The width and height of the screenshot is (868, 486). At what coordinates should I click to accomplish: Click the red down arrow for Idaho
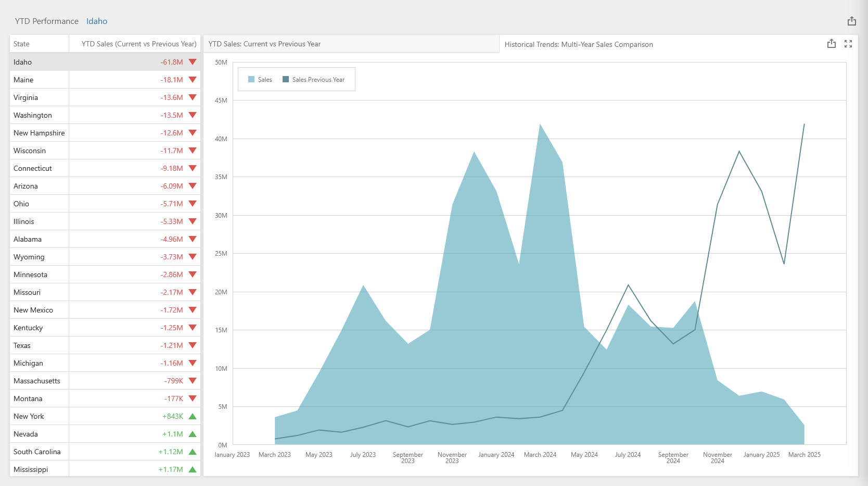(193, 62)
